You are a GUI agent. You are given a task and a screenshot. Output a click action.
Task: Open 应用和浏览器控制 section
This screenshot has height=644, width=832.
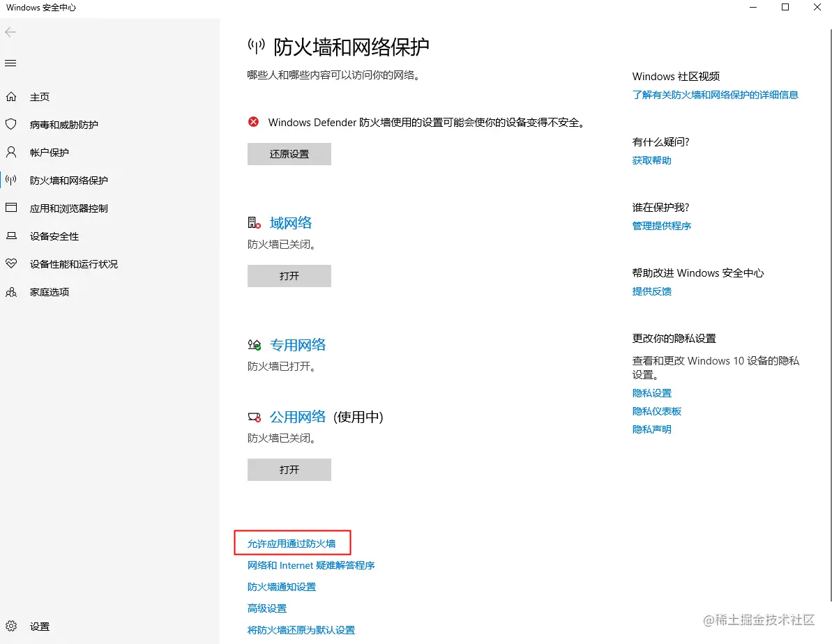click(x=69, y=208)
